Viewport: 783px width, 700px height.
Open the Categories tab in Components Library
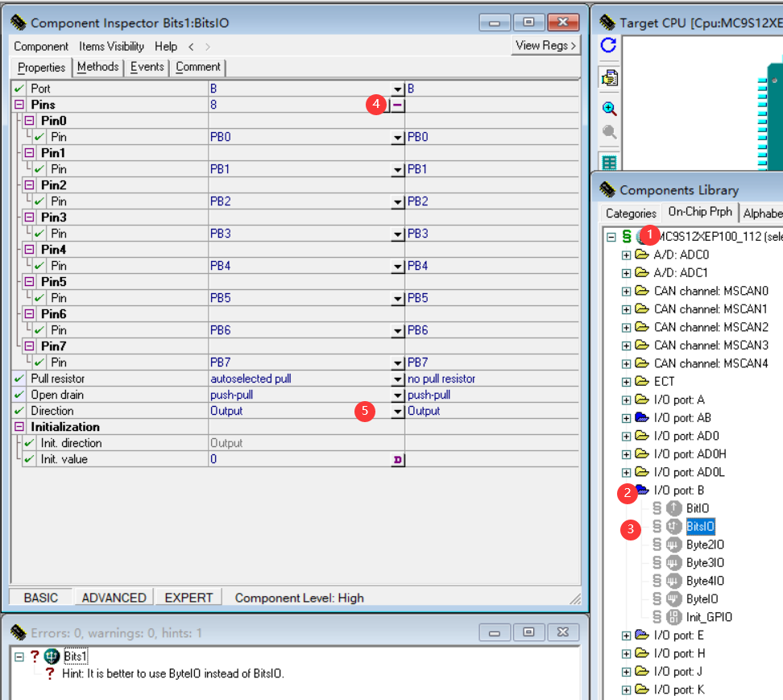pos(631,213)
